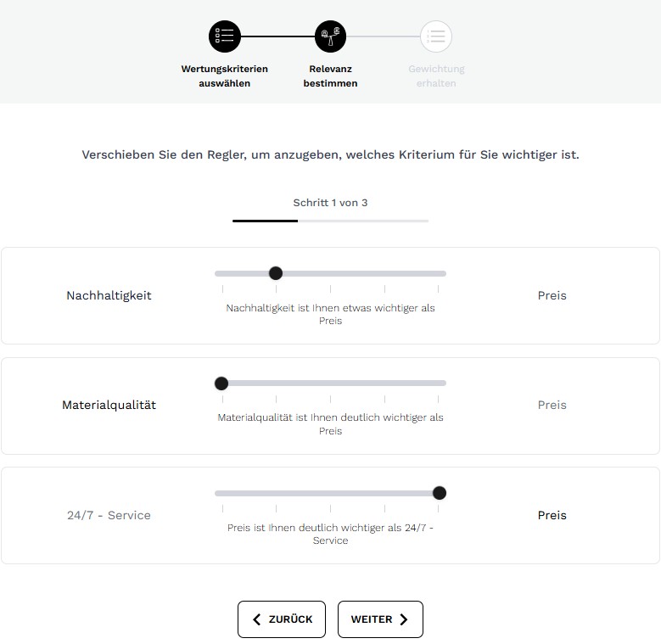The width and height of the screenshot is (661, 644).
Task: Click the checklist icon for Wertungskriterien auswählen
Action: pos(225,36)
